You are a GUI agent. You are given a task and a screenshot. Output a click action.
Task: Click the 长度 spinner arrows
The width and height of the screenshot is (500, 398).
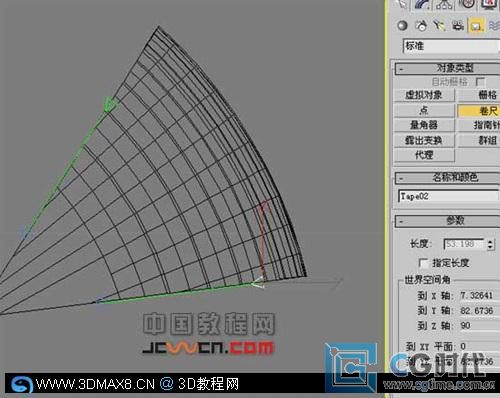click(490, 244)
